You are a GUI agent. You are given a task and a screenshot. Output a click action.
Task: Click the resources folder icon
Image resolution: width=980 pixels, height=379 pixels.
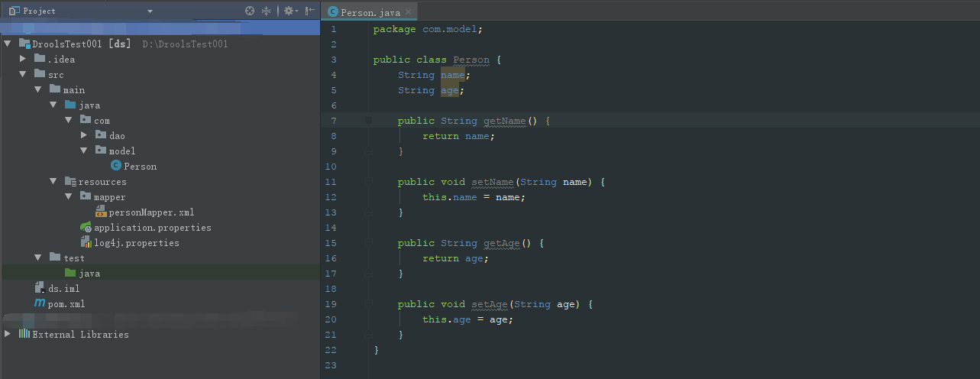(x=70, y=181)
